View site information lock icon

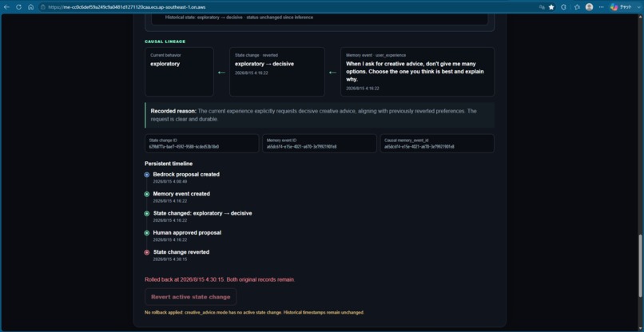click(42, 7)
